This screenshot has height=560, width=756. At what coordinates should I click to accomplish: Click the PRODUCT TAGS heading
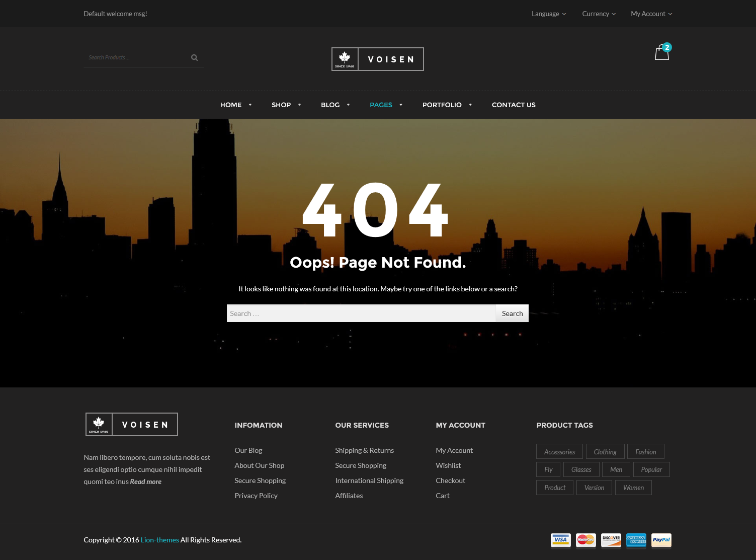tap(564, 425)
